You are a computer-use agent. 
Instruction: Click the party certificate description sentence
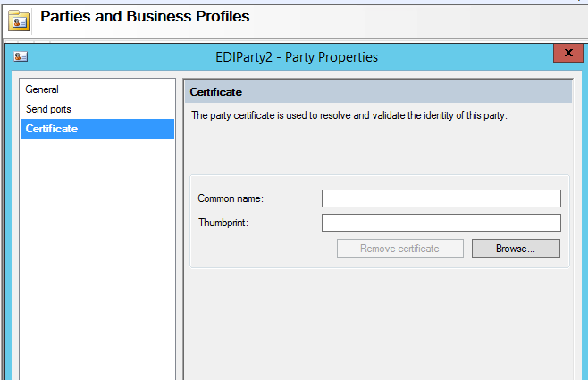coord(349,115)
